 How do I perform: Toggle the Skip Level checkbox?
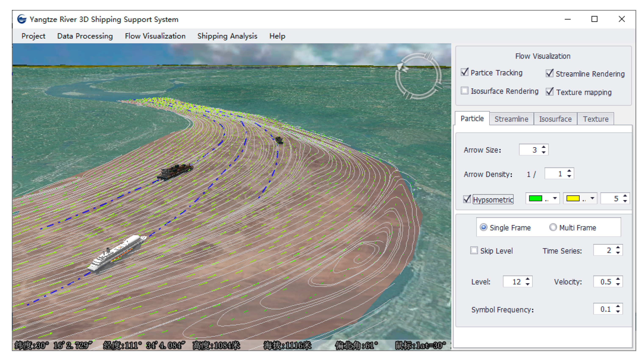click(x=474, y=251)
